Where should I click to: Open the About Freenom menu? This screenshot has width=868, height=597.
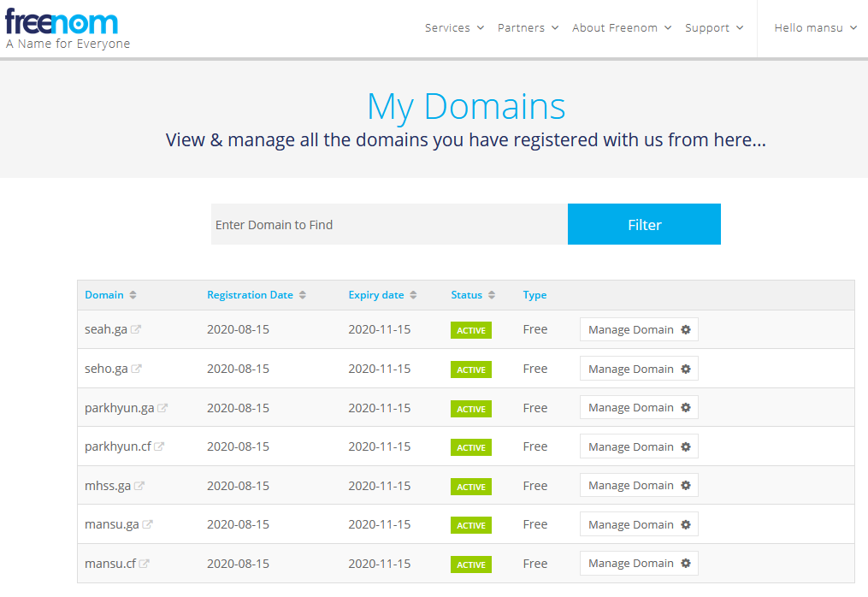[x=622, y=28]
